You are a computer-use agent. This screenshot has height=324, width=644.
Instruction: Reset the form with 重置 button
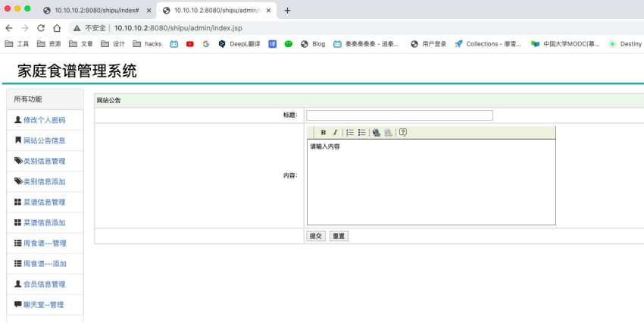(x=339, y=236)
